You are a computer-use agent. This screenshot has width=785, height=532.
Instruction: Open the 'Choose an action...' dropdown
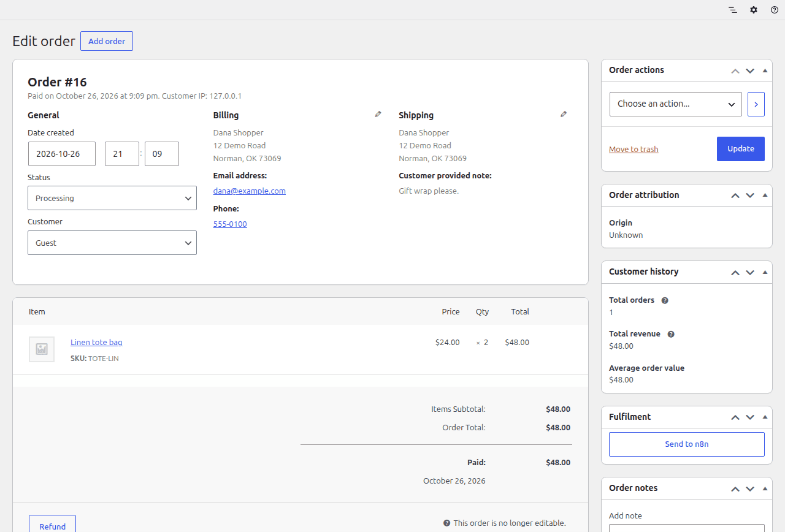click(x=676, y=104)
